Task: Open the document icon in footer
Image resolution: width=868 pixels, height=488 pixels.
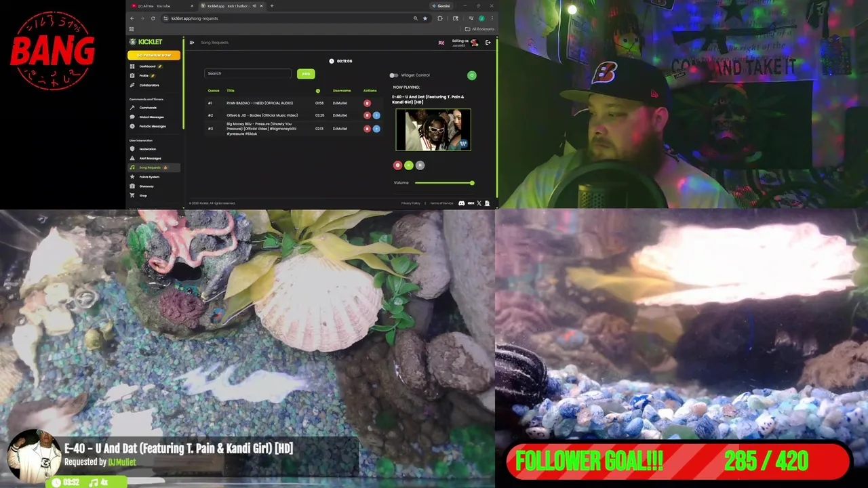Action: (x=487, y=203)
